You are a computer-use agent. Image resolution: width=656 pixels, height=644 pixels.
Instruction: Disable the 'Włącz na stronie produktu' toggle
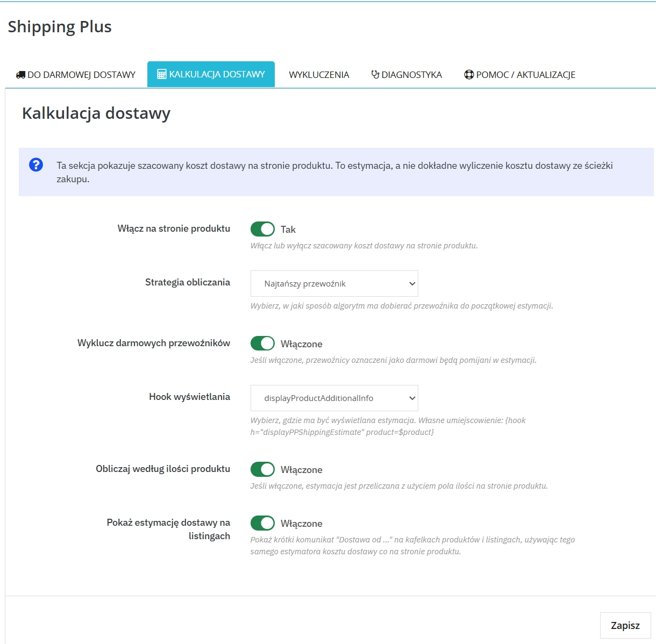tap(262, 228)
